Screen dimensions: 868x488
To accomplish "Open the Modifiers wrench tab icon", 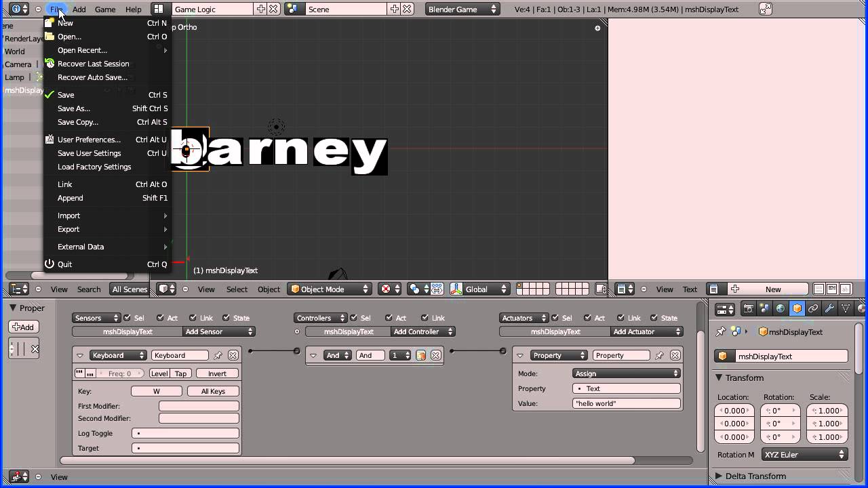I will tap(829, 308).
